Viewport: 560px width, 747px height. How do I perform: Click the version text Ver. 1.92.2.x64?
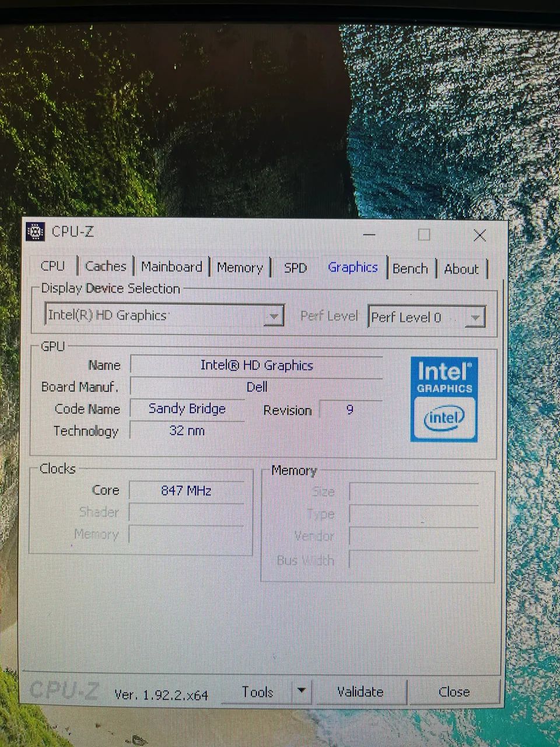click(x=161, y=694)
